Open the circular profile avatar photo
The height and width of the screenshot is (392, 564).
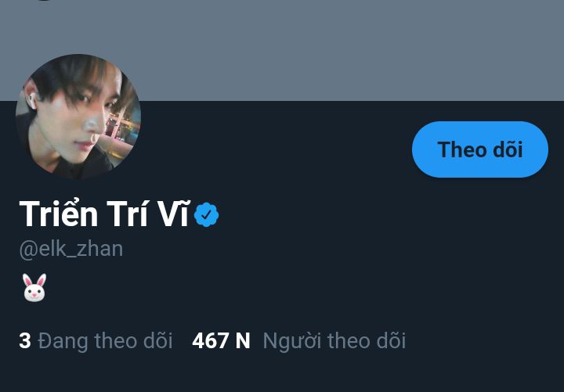[x=78, y=117]
